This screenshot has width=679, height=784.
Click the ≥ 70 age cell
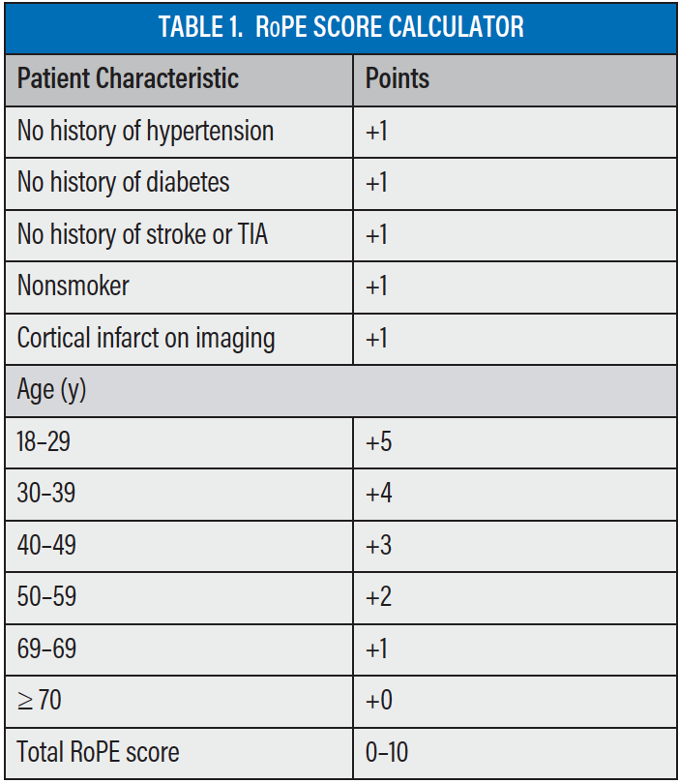[39, 699]
